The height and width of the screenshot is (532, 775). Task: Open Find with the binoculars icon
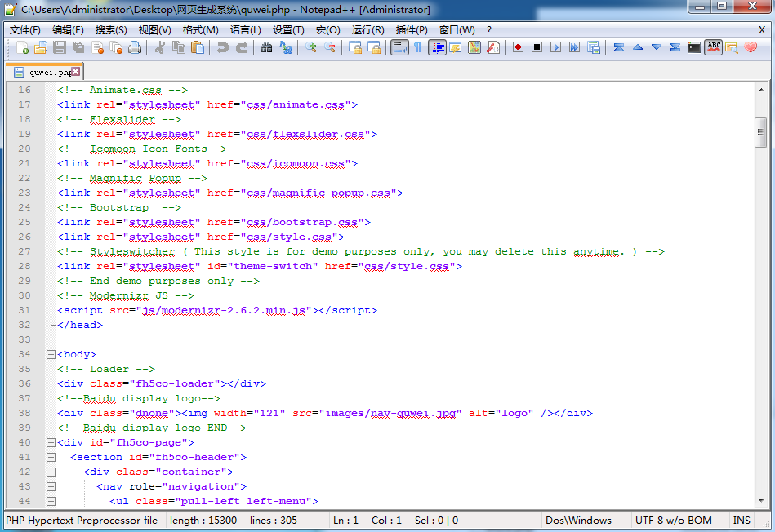(x=266, y=47)
